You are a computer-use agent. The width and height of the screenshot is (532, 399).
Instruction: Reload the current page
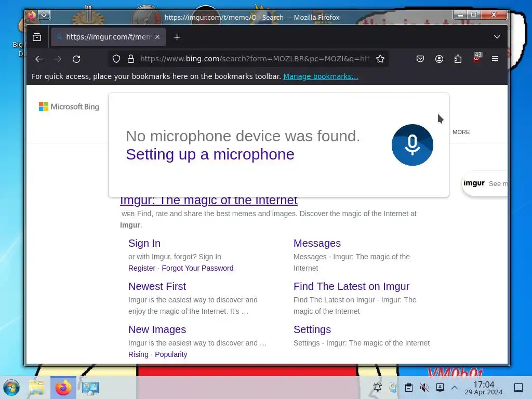pyautogui.click(x=76, y=59)
